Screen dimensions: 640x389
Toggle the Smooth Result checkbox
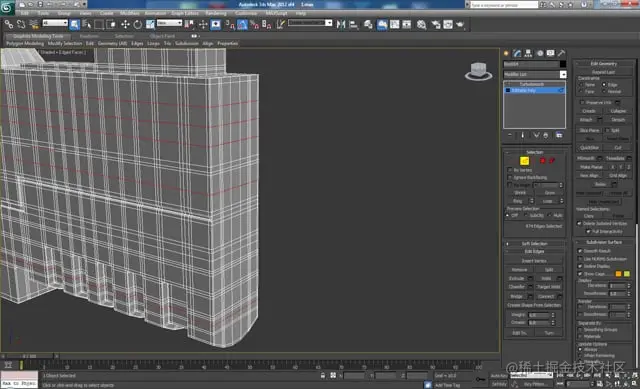[580, 251]
